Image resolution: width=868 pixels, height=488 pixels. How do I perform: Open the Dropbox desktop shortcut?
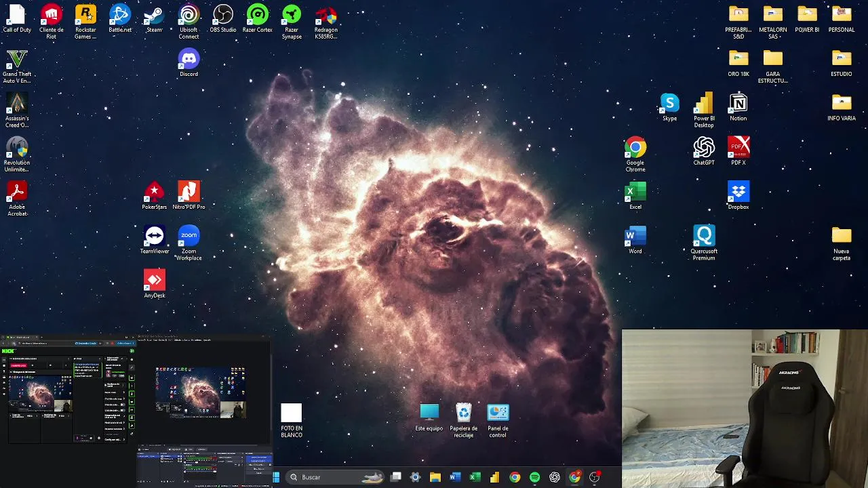(738, 196)
